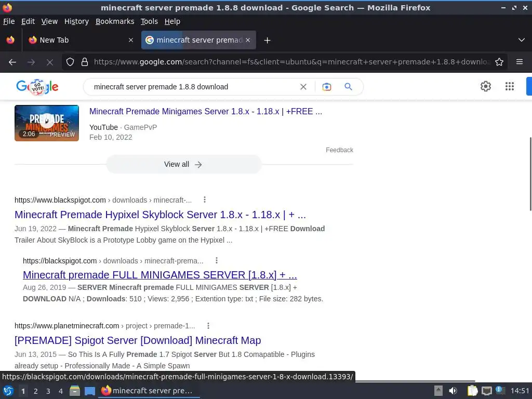The width and height of the screenshot is (532, 399).
Task: Open the volume control tray icon
Action: tap(453, 391)
